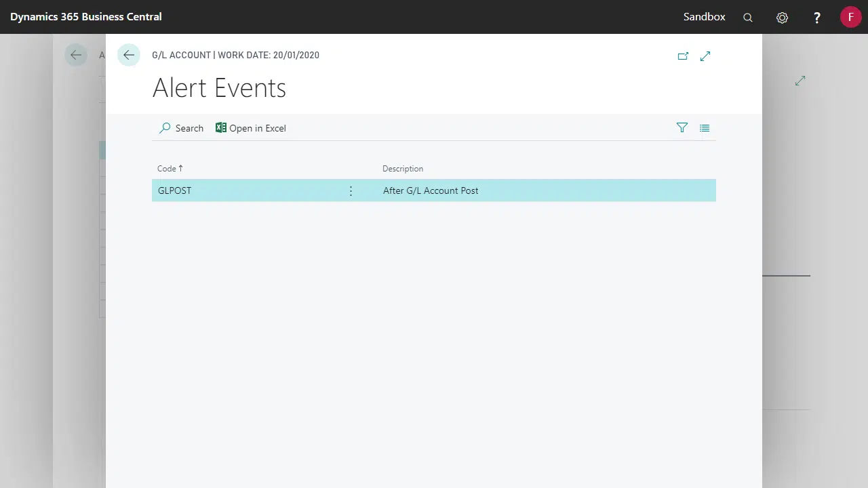Select the After G/L Account Post description
Screen dimensions: 868x488
click(x=431, y=191)
